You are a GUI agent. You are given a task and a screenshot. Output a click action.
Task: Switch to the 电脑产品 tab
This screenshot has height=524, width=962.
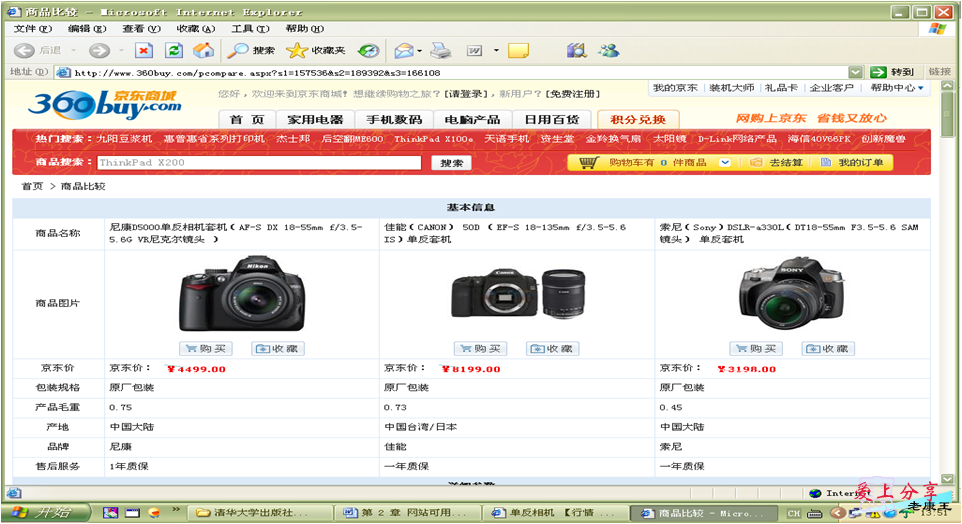(472, 120)
